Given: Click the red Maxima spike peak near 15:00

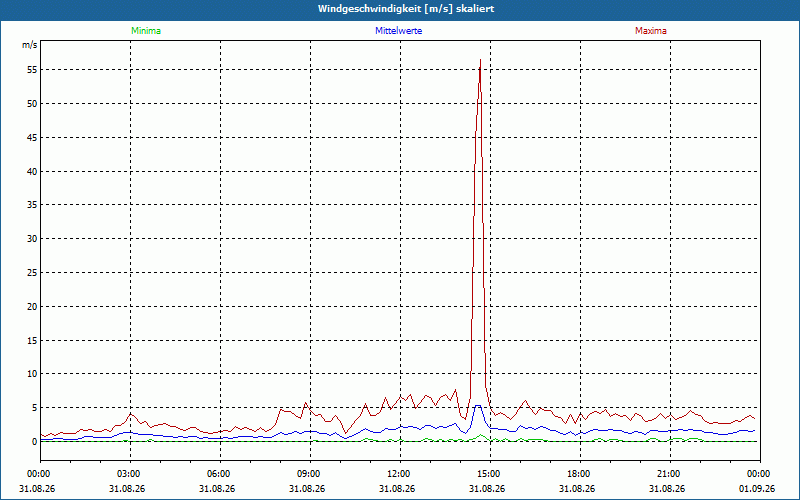Looking at the screenshot, I should [x=480, y=60].
